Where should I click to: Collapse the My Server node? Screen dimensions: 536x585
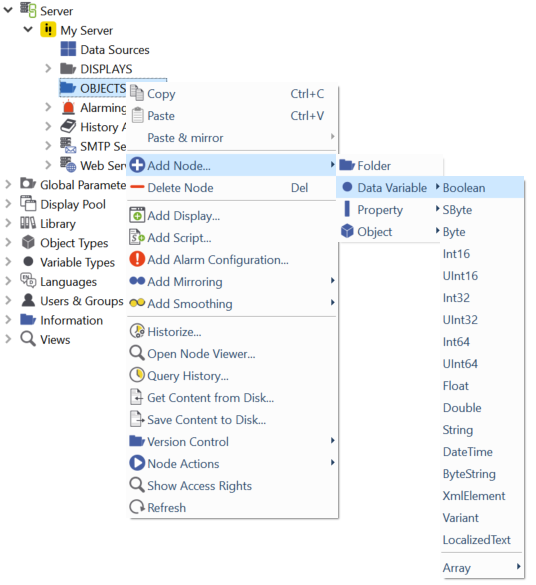point(28,29)
